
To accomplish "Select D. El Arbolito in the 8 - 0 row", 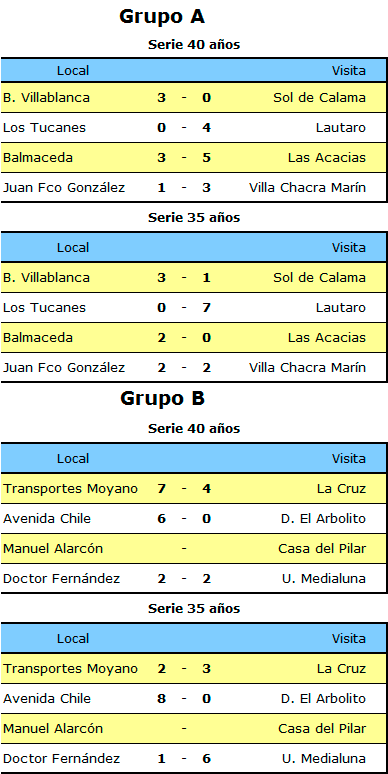I will (x=321, y=699).
